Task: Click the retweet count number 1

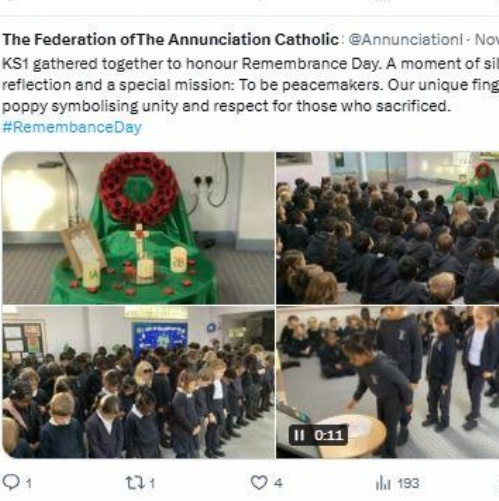Action: point(152,483)
